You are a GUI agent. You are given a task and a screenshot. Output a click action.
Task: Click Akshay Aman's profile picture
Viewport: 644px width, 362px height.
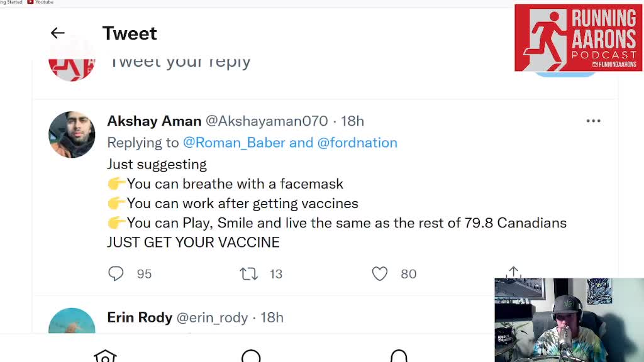coord(72,134)
